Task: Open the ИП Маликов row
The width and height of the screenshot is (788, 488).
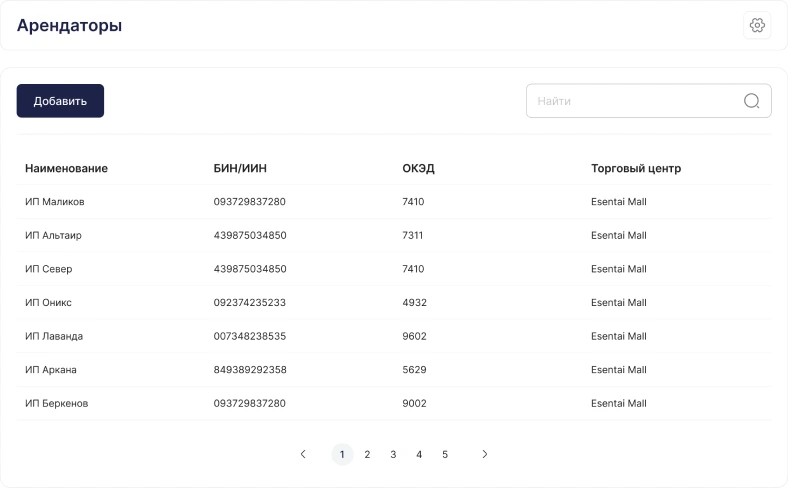Action: (394, 202)
